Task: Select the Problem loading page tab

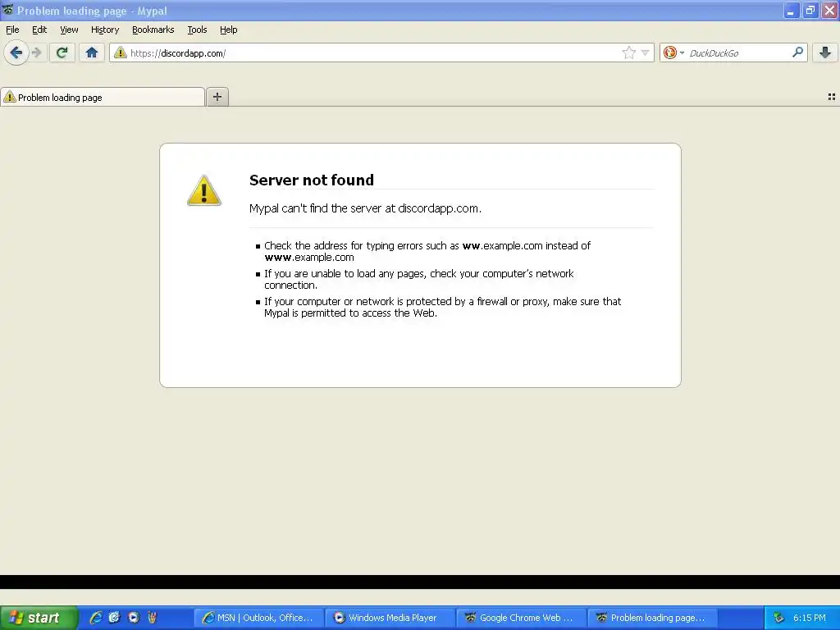Action: click(x=103, y=97)
